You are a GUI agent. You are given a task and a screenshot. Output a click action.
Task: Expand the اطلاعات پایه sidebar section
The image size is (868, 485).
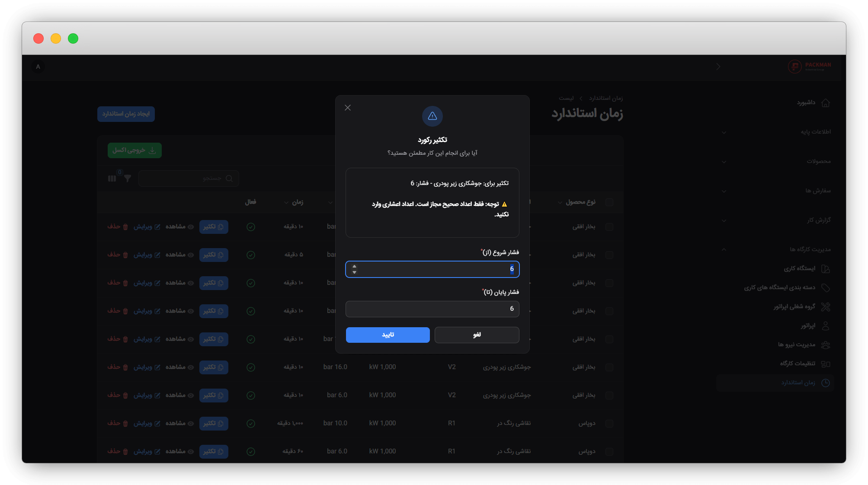(x=724, y=132)
